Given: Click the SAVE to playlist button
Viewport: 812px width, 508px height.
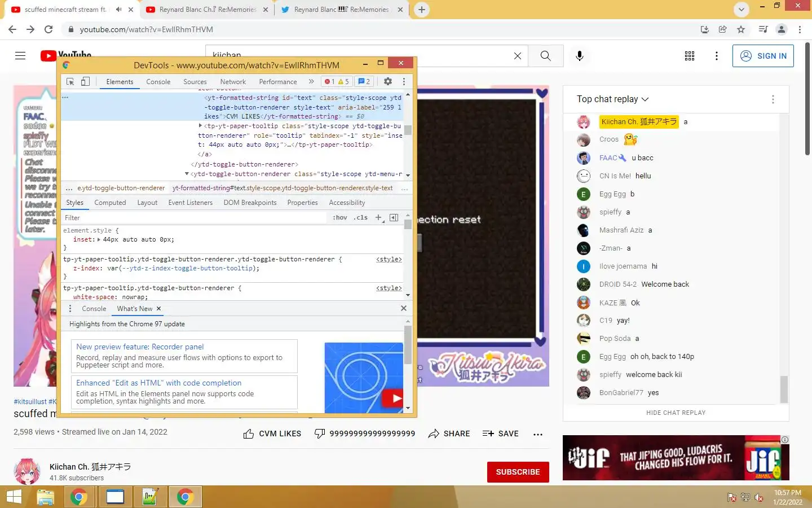Looking at the screenshot, I should (x=501, y=433).
